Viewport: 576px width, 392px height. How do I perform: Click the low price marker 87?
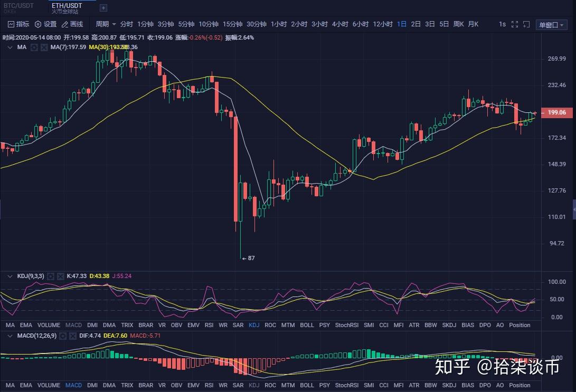251,259
